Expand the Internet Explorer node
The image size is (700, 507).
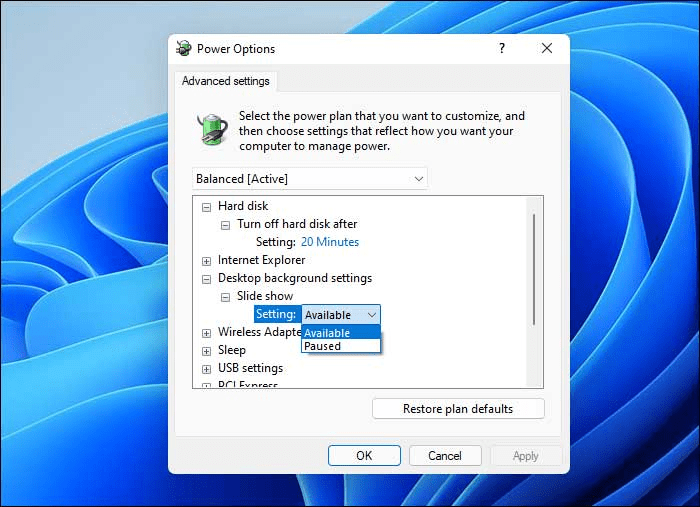pyautogui.click(x=206, y=261)
